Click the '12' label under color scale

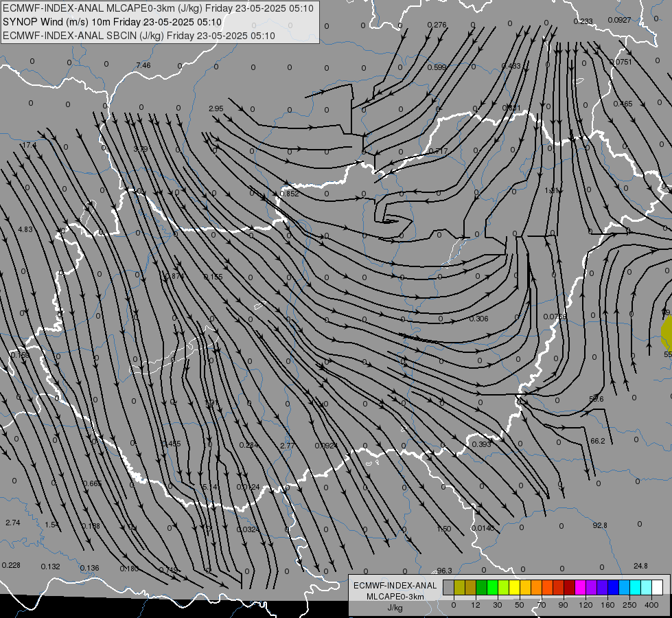pyautogui.click(x=475, y=605)
